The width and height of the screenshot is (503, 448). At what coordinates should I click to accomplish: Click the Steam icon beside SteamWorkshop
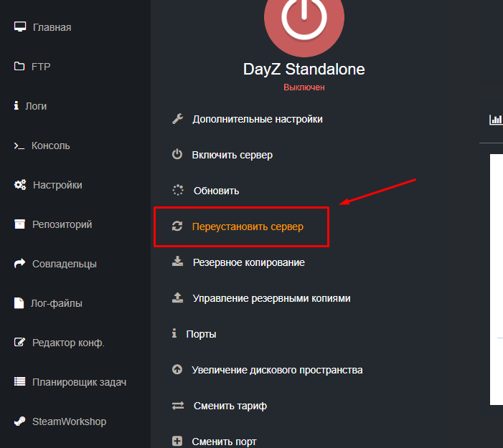pyautogui.click(x=20, y=421)
